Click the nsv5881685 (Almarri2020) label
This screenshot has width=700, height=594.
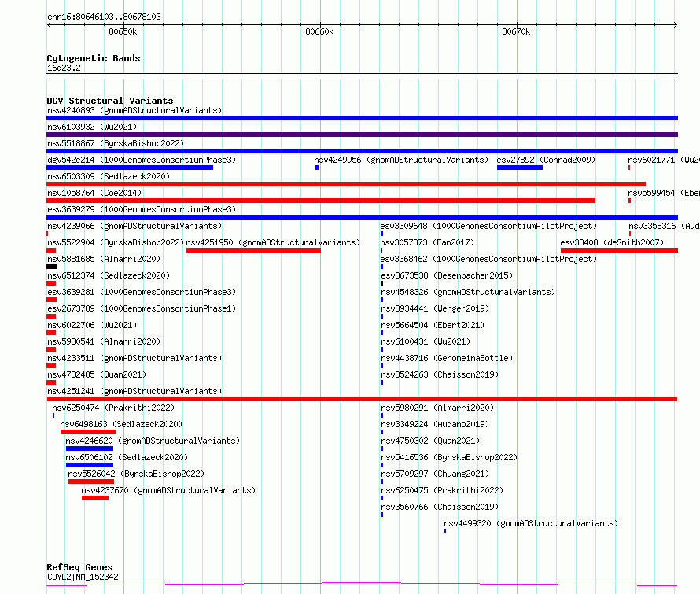pos(104,259)
